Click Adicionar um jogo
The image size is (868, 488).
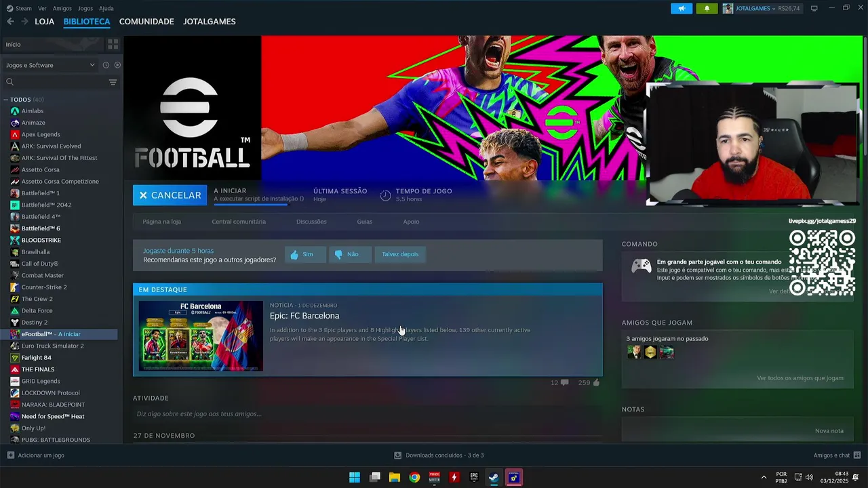[35, 455]
